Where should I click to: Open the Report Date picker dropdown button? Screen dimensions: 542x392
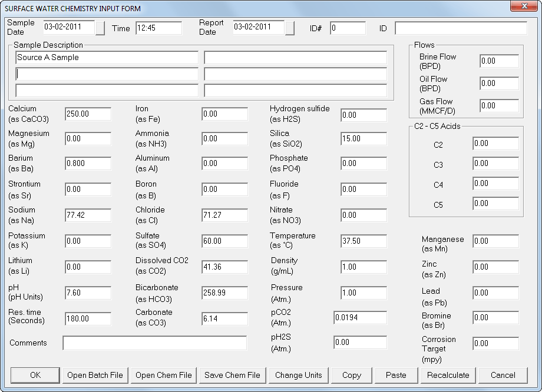coord(290,28)
